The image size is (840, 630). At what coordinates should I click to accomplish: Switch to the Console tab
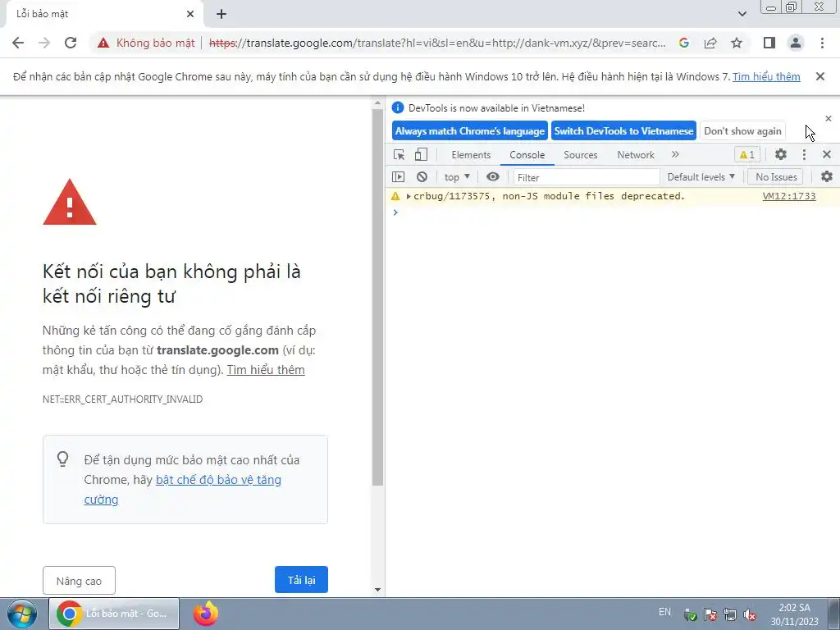coord(527,155)
